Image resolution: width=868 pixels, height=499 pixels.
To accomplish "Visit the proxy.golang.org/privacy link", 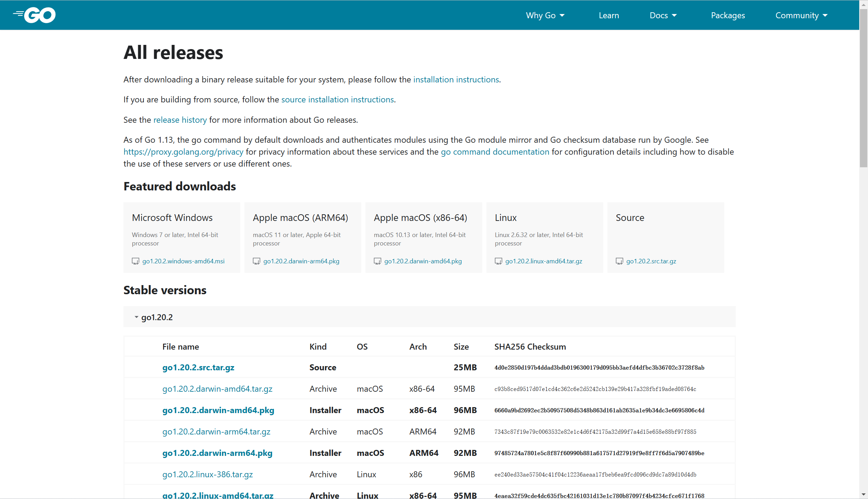I will coord(183,152).
